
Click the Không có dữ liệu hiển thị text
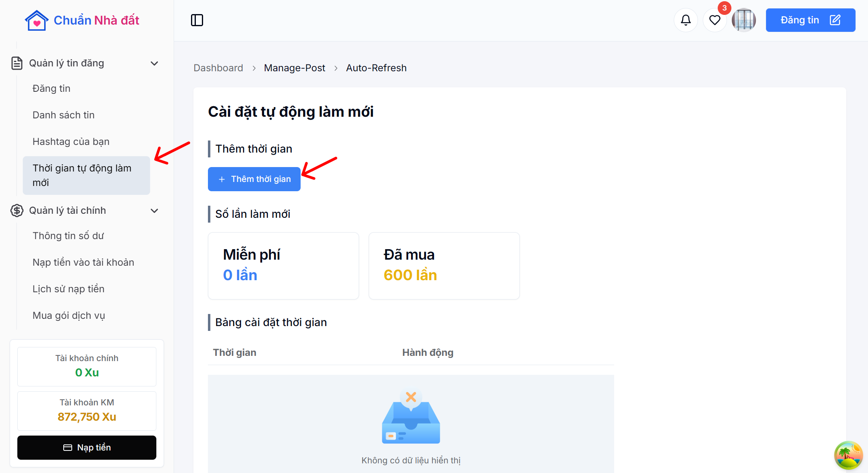coord(411,461)
